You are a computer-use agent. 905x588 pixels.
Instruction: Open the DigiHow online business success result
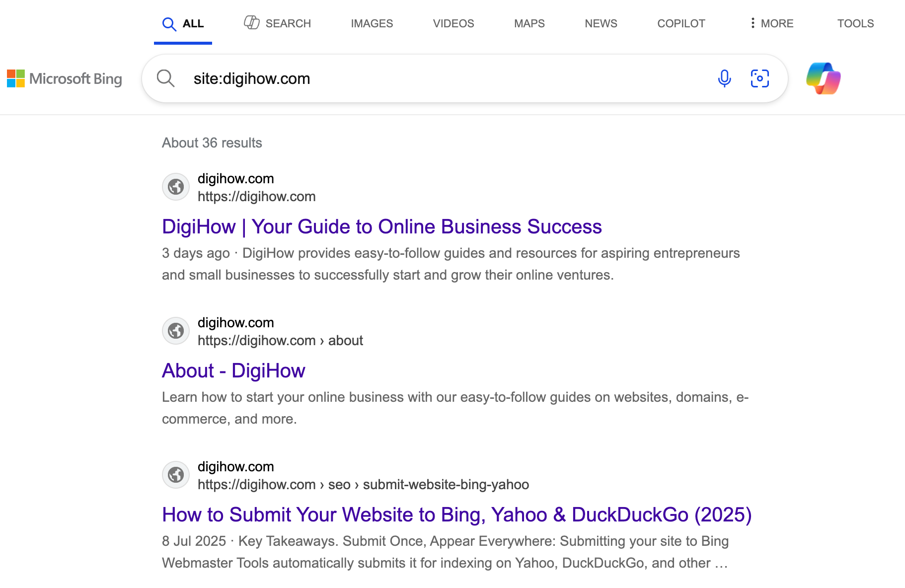point(381,226)
